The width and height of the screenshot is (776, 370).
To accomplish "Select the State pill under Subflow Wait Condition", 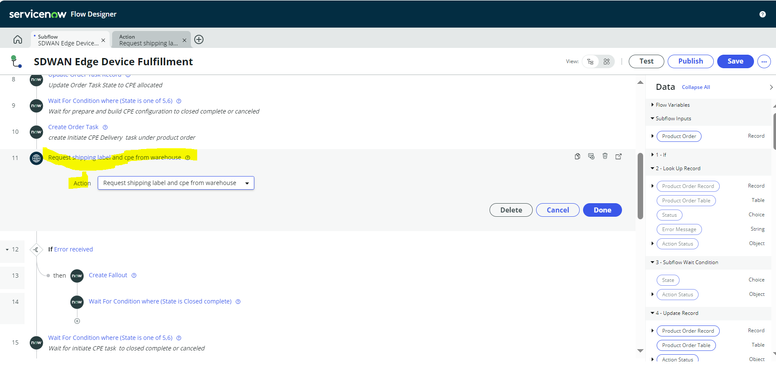I will 668,280.
